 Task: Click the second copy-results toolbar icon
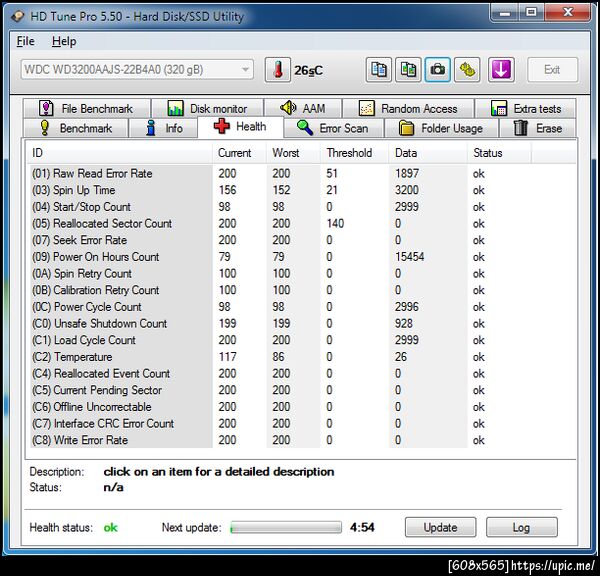[x=408, y=70]
